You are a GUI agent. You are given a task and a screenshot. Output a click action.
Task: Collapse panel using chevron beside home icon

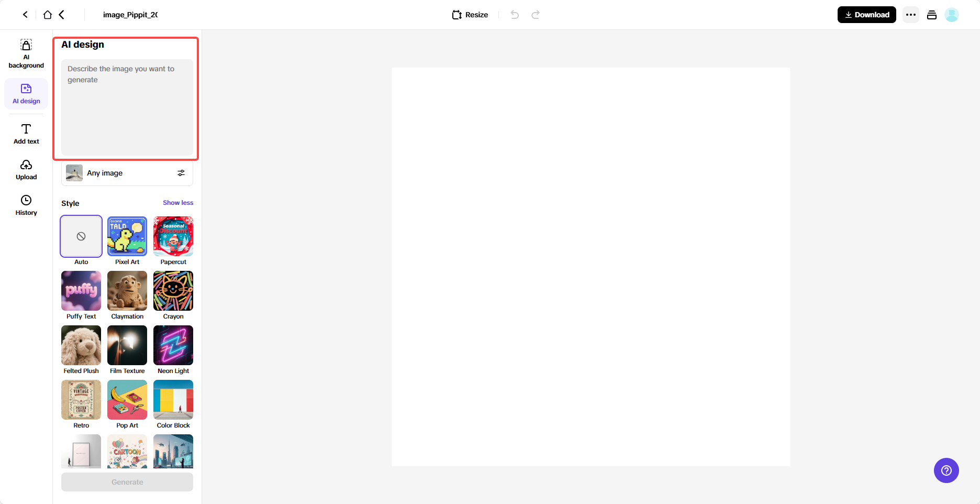(x=62, y=15)
